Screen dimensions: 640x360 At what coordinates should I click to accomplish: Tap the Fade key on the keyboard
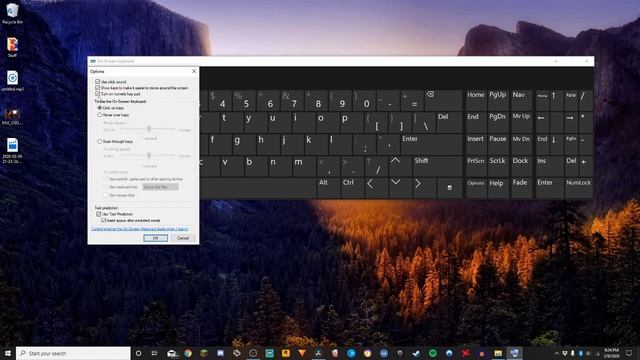[521, 188]
